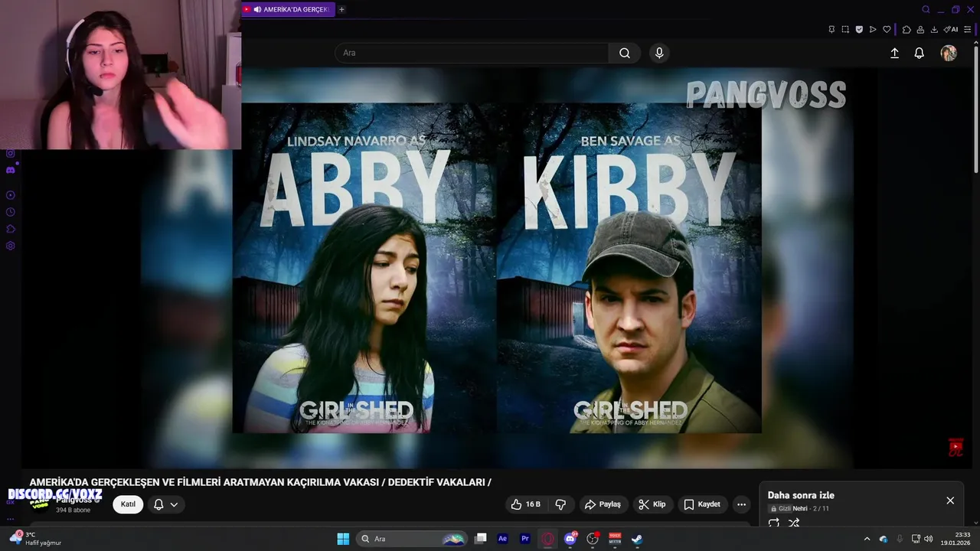
Task: Open Instagram in Opera GX sidebar
Action: pyautogui.click(x=11, y=153)
